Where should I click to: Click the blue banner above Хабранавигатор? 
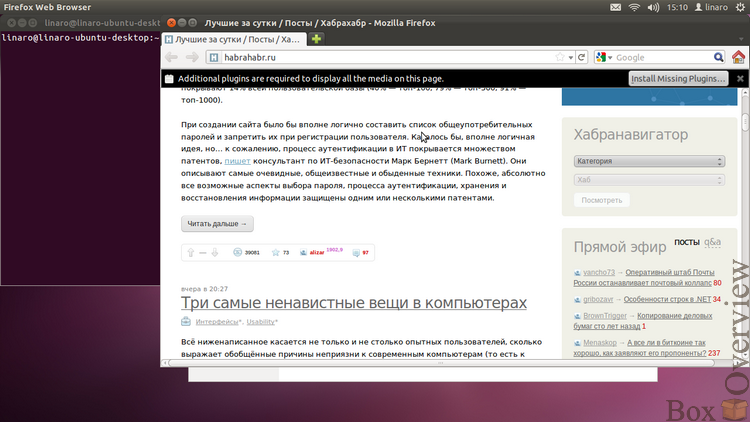[x=650, y=97]
